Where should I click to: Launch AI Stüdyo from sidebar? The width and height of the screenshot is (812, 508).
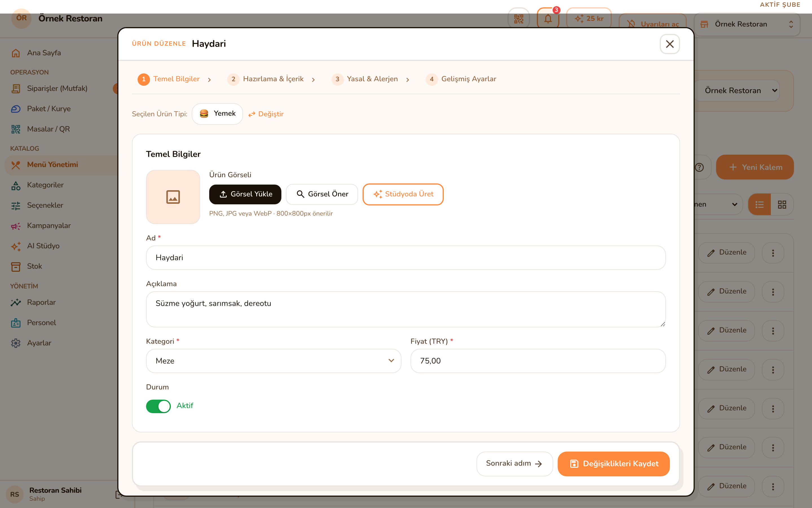(x=43, y=246)
